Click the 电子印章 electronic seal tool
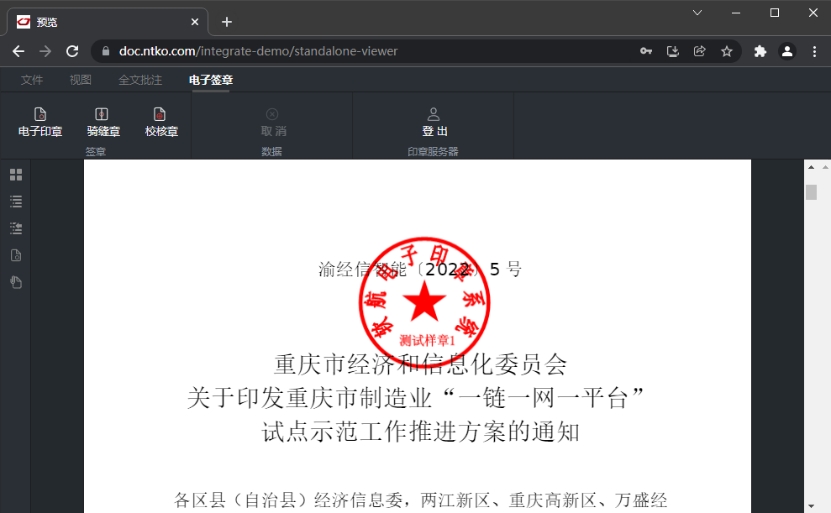The image size is (831, 513). coord(40,122)
